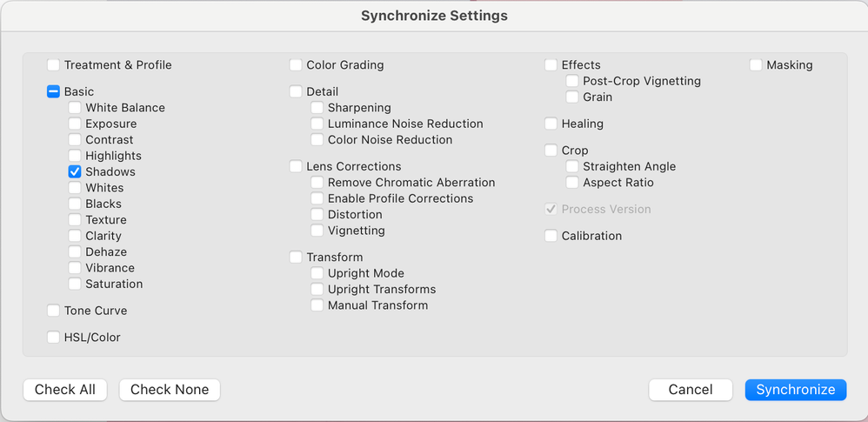Viewport: 868px width, 422px height.
Task: Click the blue Synchronize button
Action: click(795, 390)
